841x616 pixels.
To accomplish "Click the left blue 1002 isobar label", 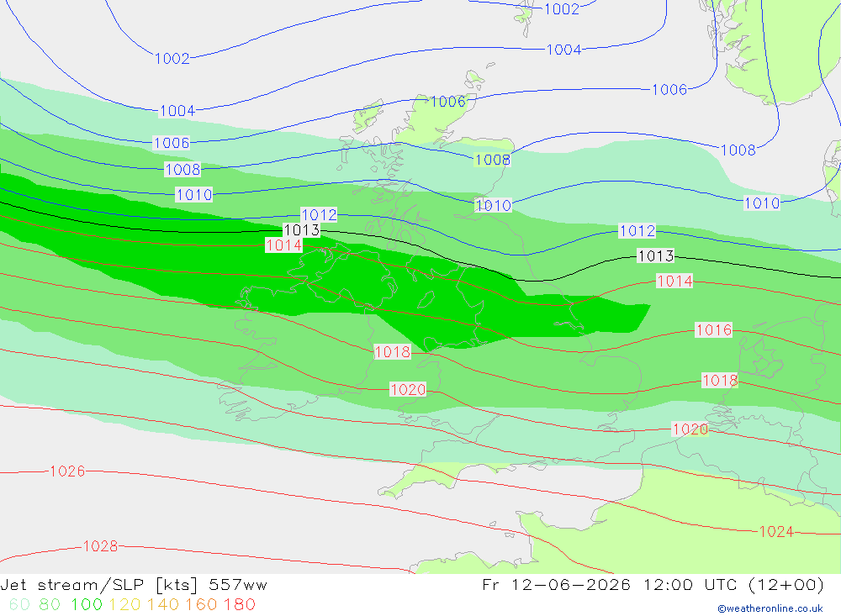I will [172, 59].
